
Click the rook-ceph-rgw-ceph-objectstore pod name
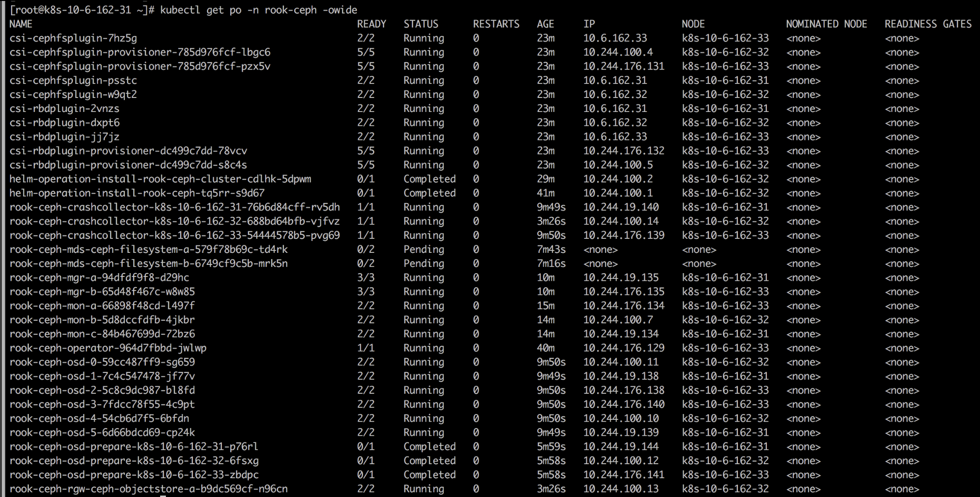(149, 489)
